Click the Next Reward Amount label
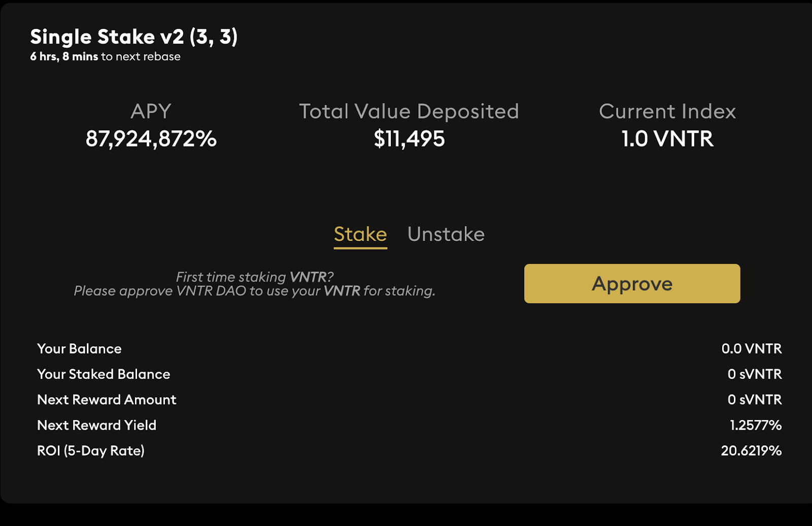Viewport: 812px width, 526px height. pos(107,400)
